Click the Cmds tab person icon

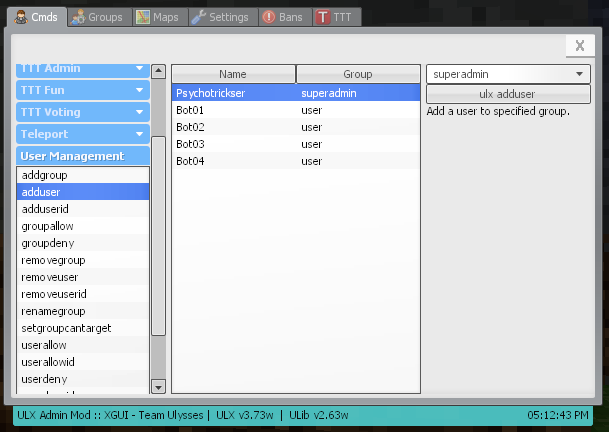(x=21, y=17)
